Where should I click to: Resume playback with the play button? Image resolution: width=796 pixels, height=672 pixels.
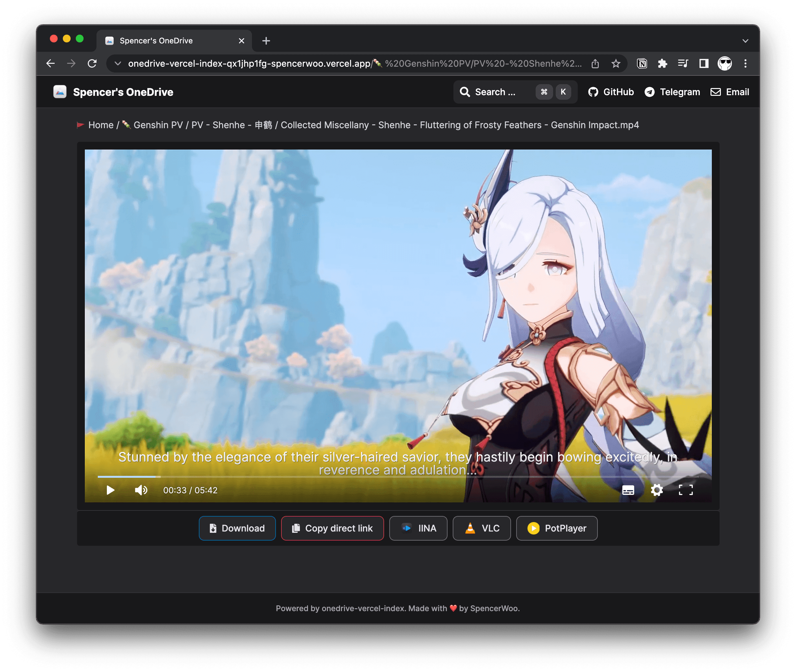110,490
